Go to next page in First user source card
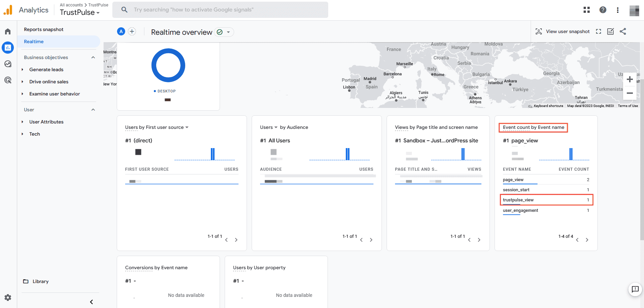Image resolution: width=644 pixels, height=308 pixels. point(236,240)
